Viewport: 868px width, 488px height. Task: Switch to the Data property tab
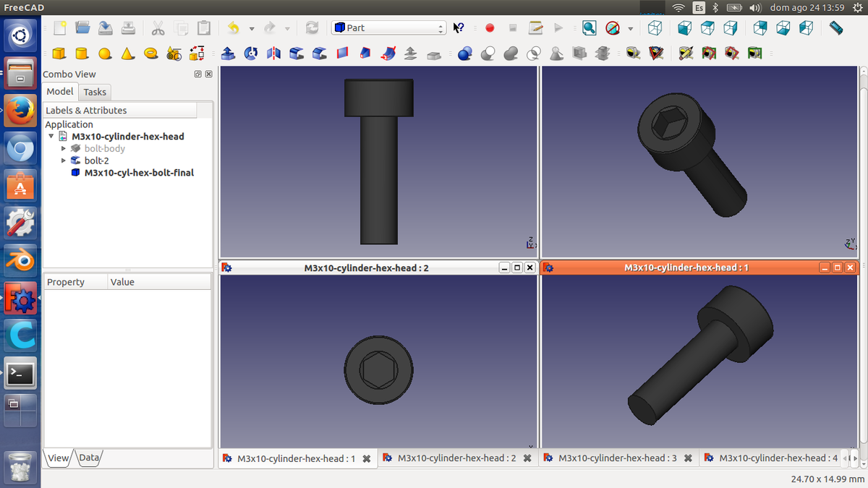pos(89,458)
